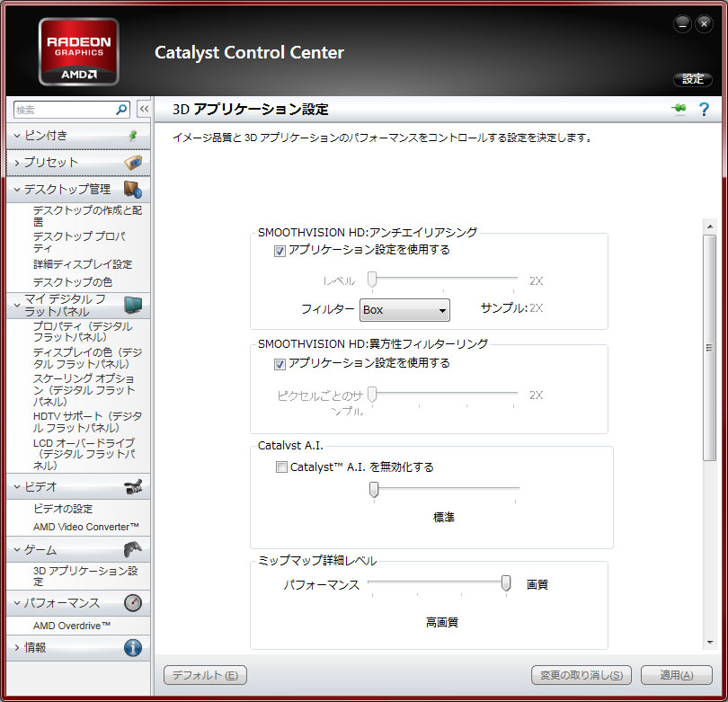Collapse the sidebar with double-arrow button
Image resolution: width=728 pixels, height=702 pixels.
point(144,110)
